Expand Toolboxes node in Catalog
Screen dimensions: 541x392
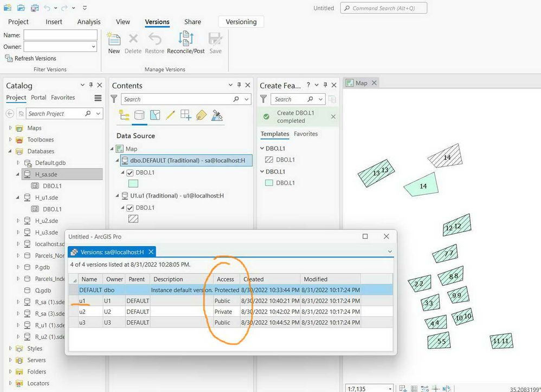(10, 139)
